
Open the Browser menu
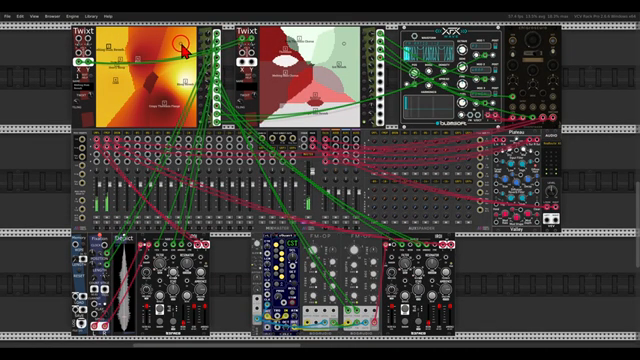click(x=52, y=16)
